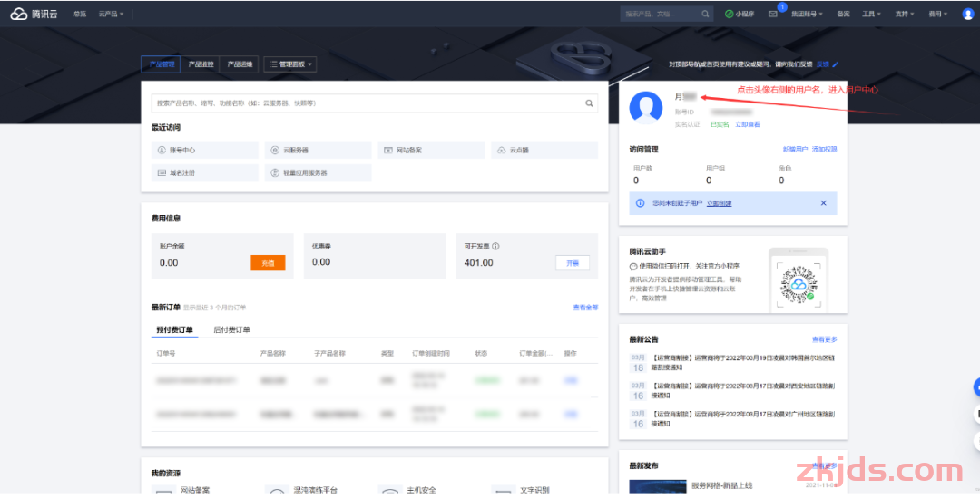
Task: Open the 账号中心 recent visit entry
Action: [x=205, y=150]
